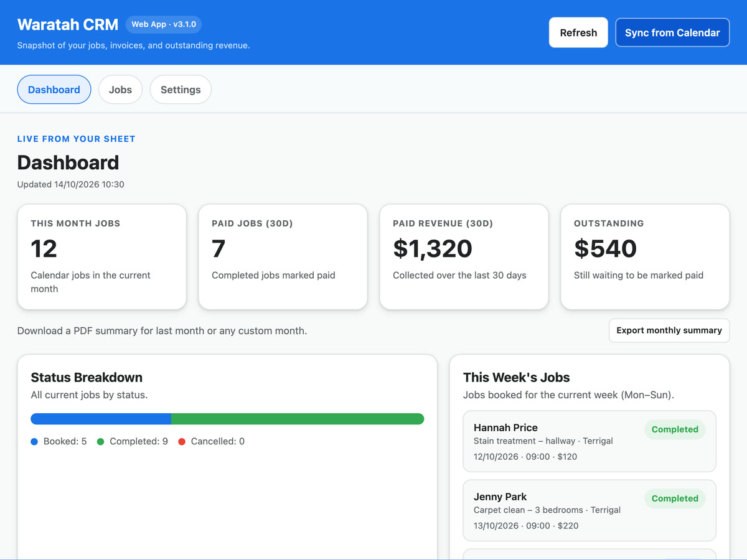Click the 13/10/2026 · 09:00 · $220 line
The image size is (747, 560).
526,526
